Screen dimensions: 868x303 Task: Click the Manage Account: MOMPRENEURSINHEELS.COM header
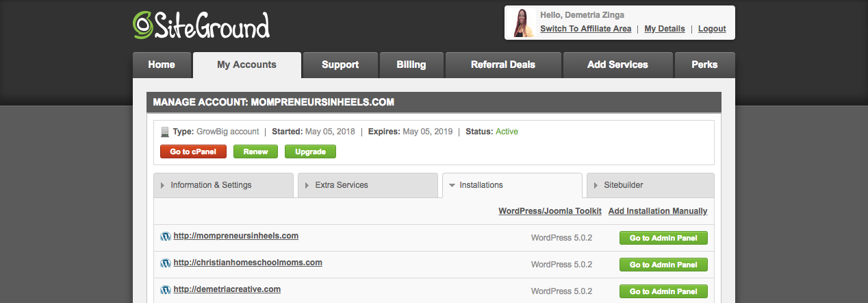pos(434,102)
